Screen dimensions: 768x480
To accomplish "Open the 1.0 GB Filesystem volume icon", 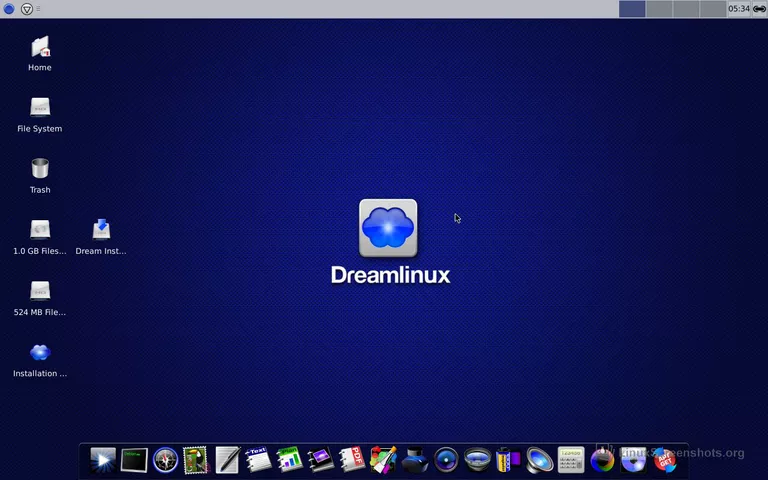I will pyautogui.click(x=40, y=230).
